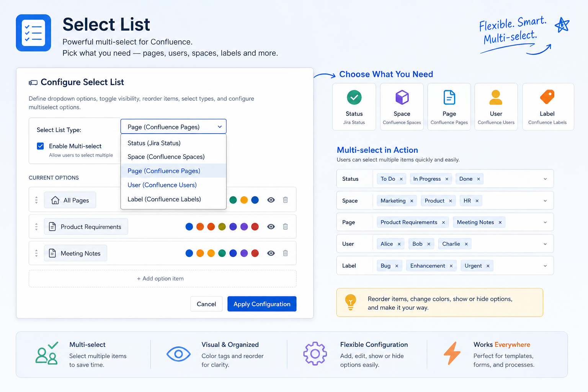588x392 pixels.
Task: Delete the All Pages option with trash icon
Action: (x=285, y=200)
